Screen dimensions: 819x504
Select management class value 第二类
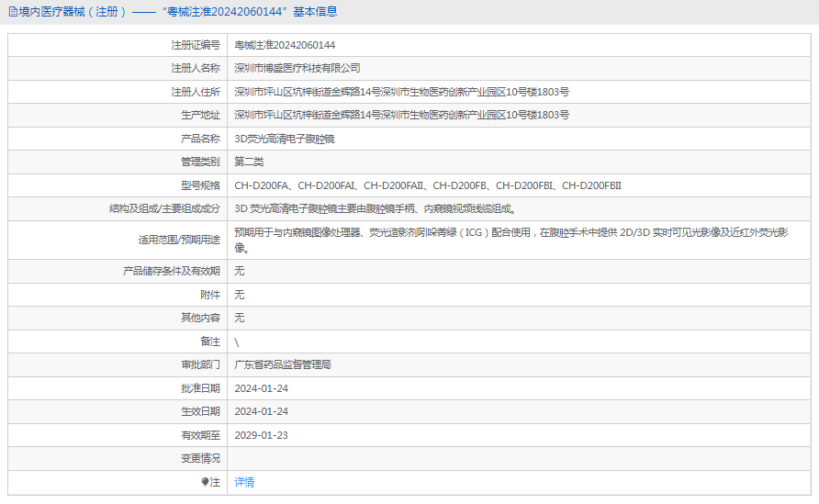tap(249, 162)
